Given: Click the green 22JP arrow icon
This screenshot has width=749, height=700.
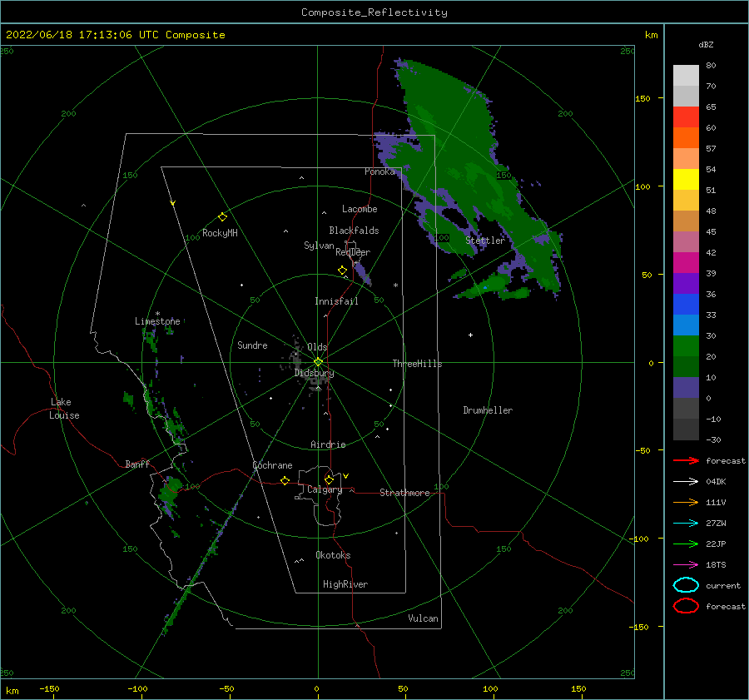Looking at the screenshot, I should tap(686, 544).
